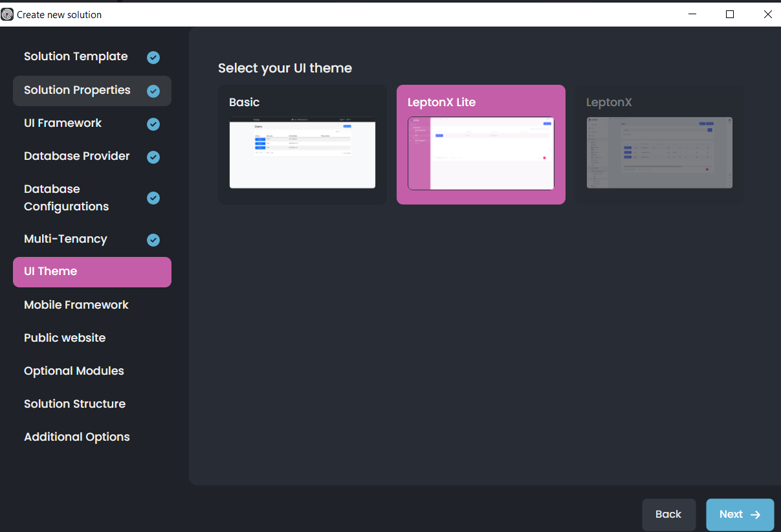Image resolution: width=781 pixels, height=532 pixels.
Task: Jump to the Public website step
Action: (x=92, y=338)
